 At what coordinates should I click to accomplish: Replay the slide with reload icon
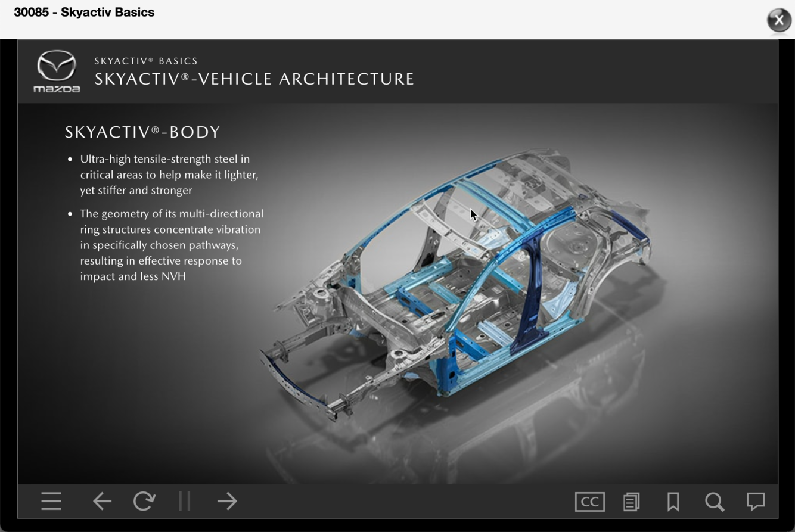pos(144,501)
